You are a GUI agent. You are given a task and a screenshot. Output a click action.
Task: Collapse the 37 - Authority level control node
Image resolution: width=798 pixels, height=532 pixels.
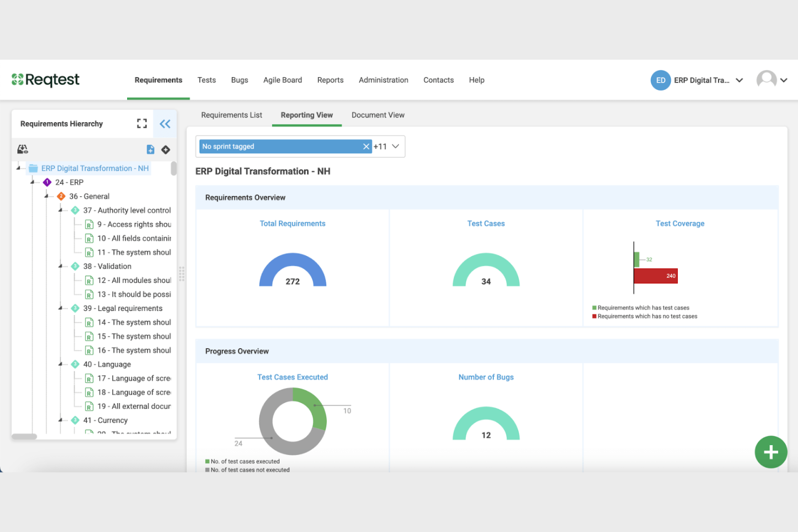click(60, 210)
